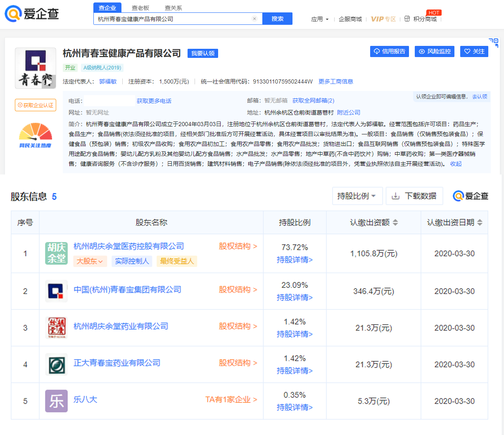Click the 乐八大 purple avatar icon
This screenshot has width=504, height=435.
click(56, 401)
